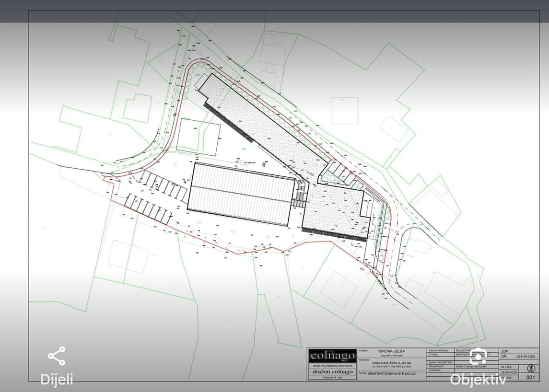Tap the Dijeli share icon
This screenshot has width=549, height=392.
(57, 356)
